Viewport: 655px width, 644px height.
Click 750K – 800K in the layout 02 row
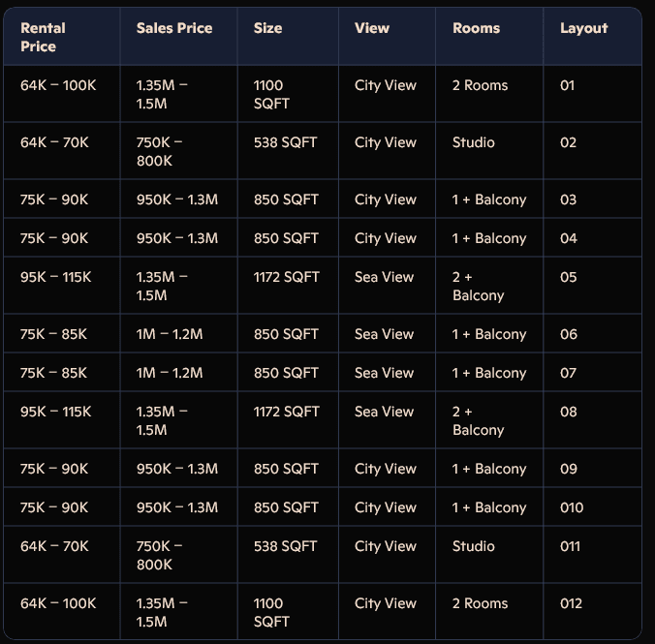[159, 151]
